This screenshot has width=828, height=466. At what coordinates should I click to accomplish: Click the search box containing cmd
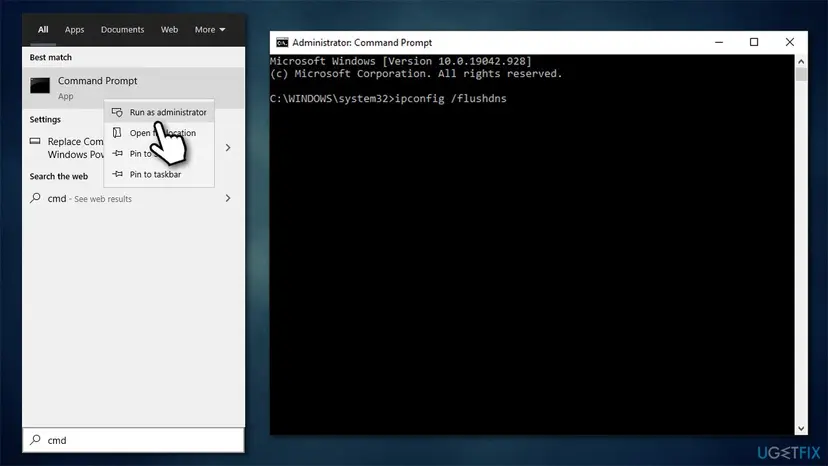click(x=133, y=440)
